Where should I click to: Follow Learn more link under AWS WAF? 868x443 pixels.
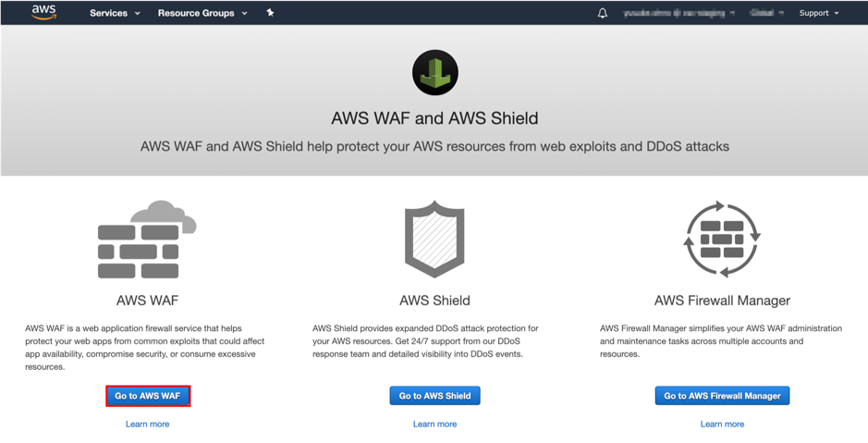click(x=147, y=424)
